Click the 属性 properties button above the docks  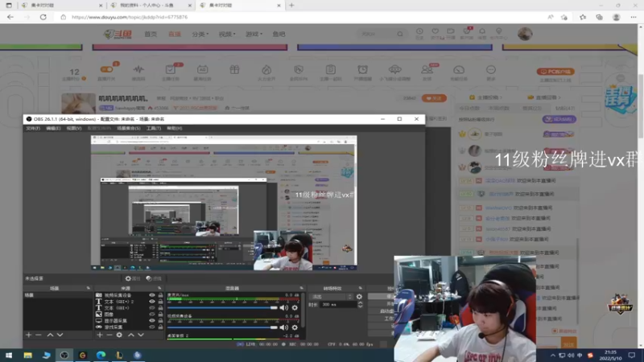(133, 278)
